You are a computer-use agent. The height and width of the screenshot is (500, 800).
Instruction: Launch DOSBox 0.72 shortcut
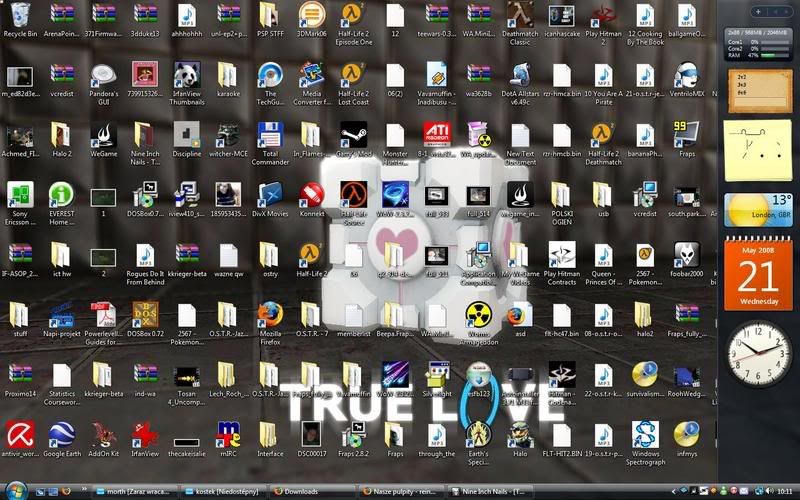click(x=145, y=314)
